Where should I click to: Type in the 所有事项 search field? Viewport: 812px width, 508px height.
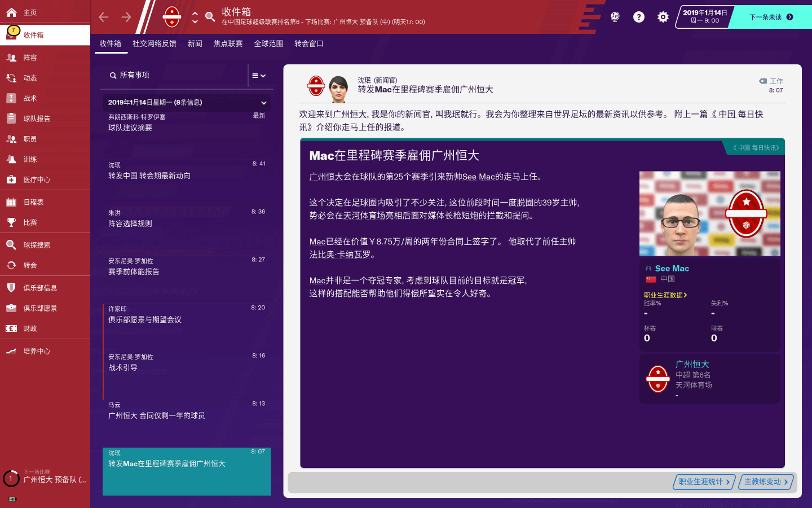point(175,75)
